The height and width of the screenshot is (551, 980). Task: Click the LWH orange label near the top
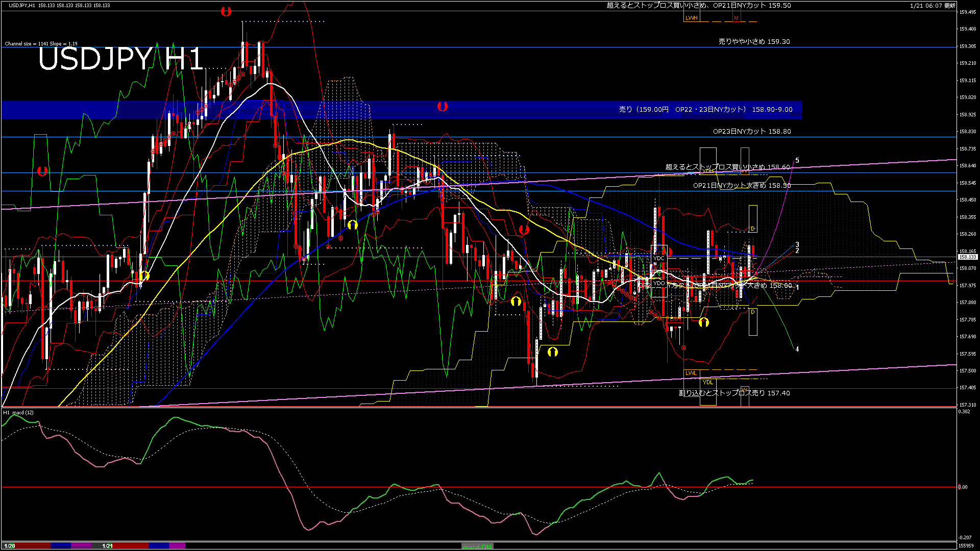691,18
